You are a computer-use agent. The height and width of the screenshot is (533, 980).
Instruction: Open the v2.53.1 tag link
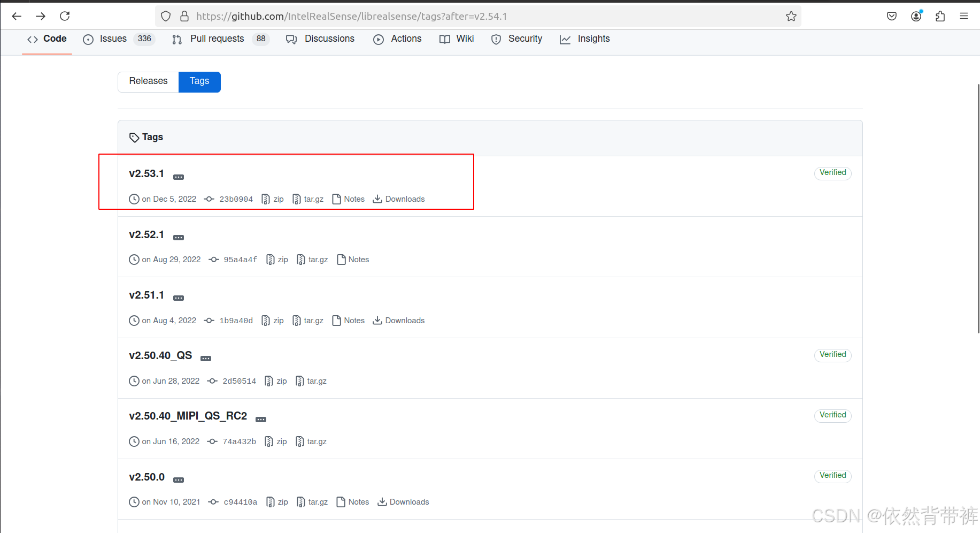click(x=146, y=174)
